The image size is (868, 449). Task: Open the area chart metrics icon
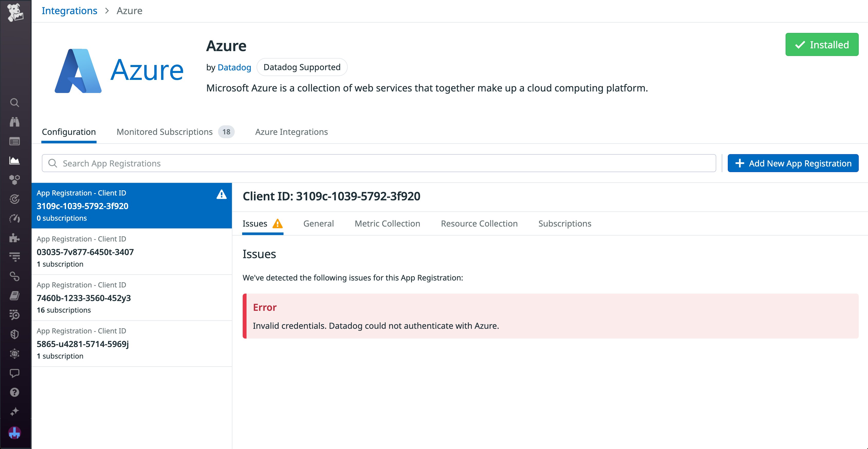14,161
